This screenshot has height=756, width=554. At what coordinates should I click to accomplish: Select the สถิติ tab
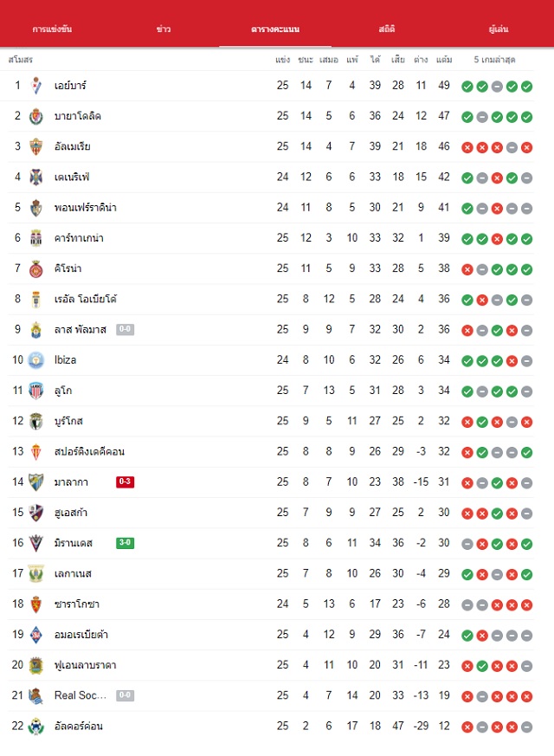(x=387, y=29)
